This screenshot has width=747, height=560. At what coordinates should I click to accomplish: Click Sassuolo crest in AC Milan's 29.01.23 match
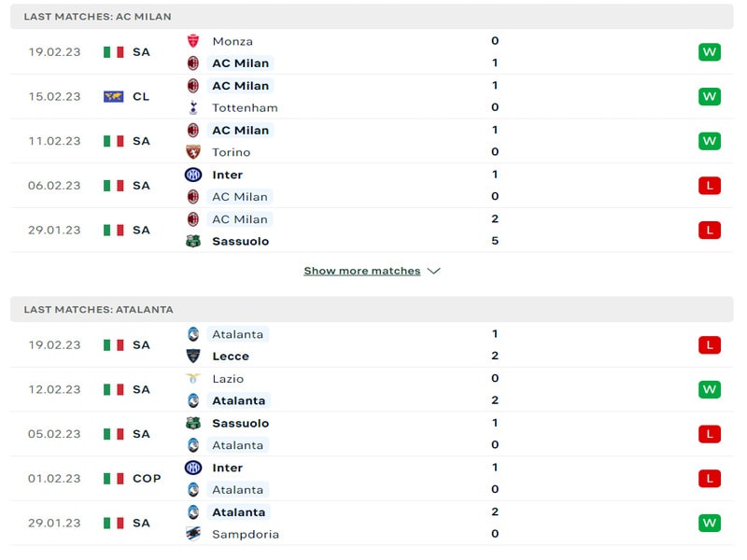[193, 241]
